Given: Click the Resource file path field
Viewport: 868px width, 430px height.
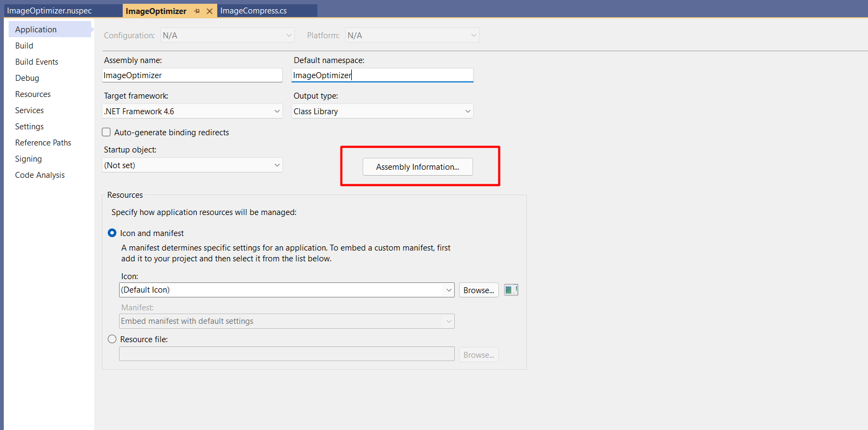Looking at the screenshot, I should click(x=287, y=354).
